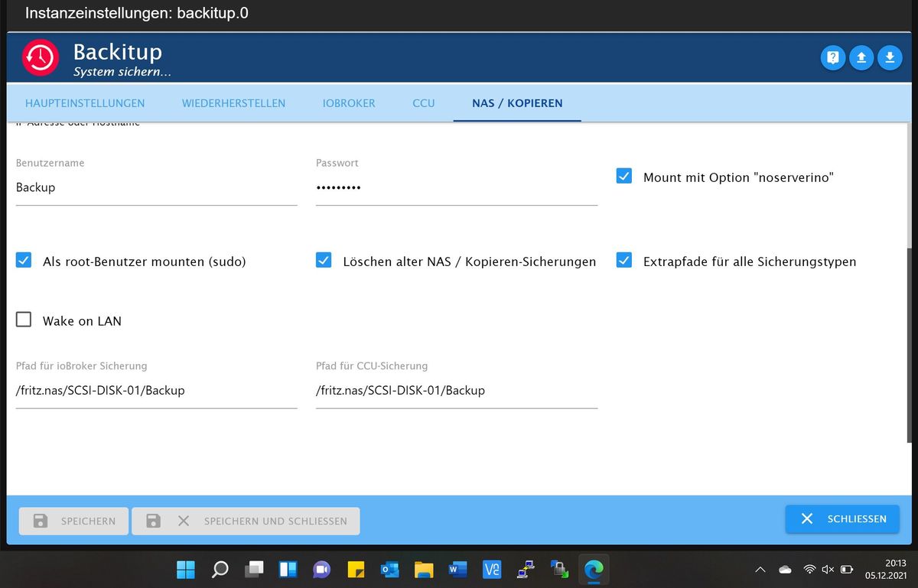Enable Wake on LAN checkbox
The height and width of the screenshot is (588, 918).
pyautogui.click(x=24, y=320)
